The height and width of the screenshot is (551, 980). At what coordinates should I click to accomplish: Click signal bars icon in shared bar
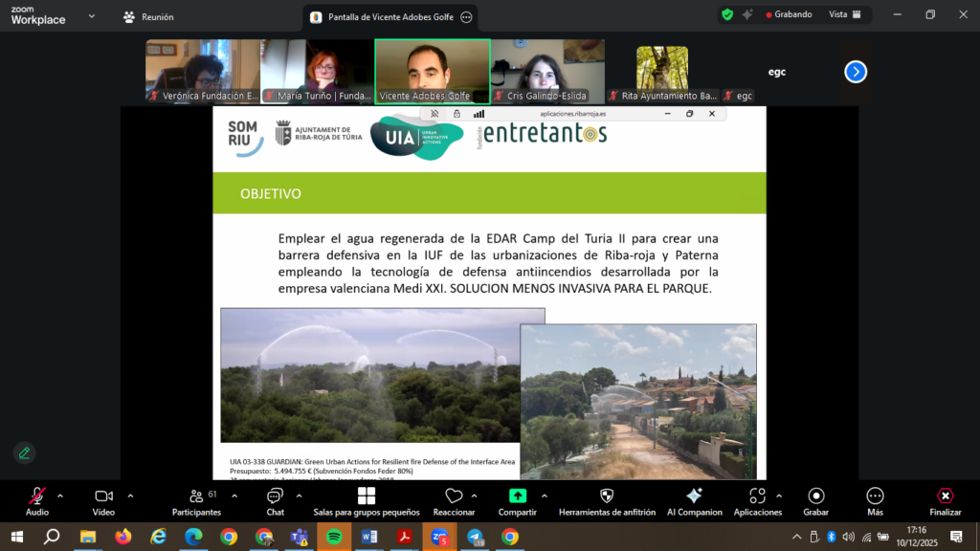pyautogui.click(x=479, y=114)
